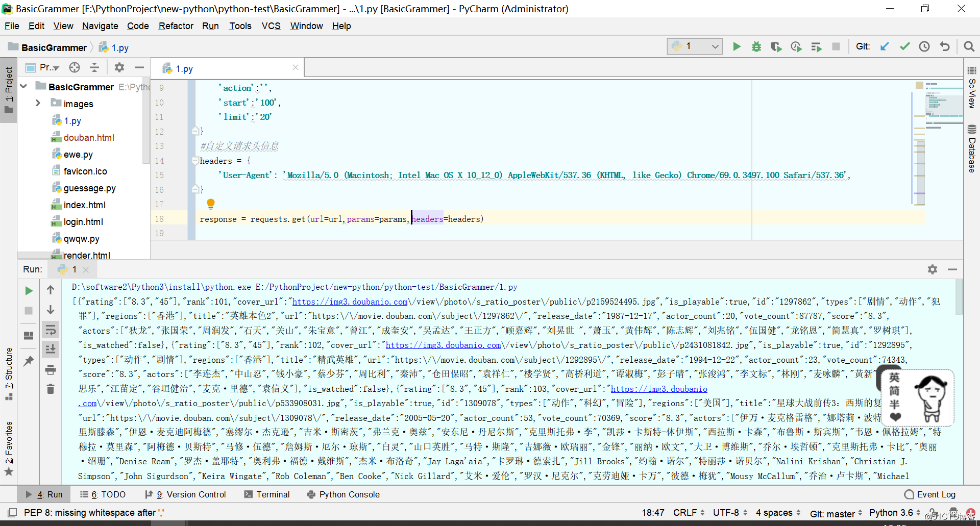Rerun script in the Run panel
Screen dimensions: 980x526
point(29,291)
